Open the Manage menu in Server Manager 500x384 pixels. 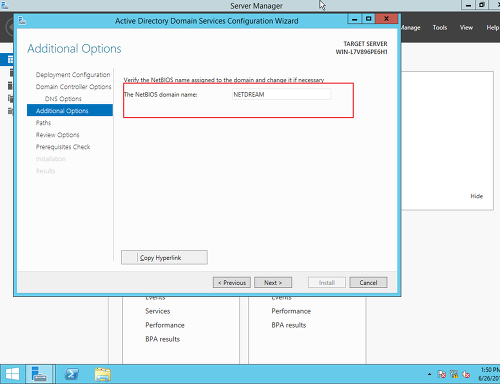[411, 28]
